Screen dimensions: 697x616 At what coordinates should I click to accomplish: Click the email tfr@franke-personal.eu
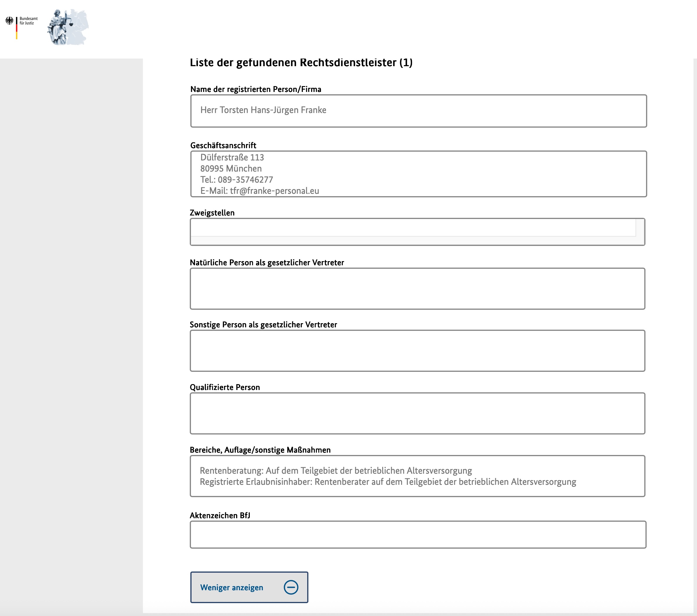pos(274,191)
